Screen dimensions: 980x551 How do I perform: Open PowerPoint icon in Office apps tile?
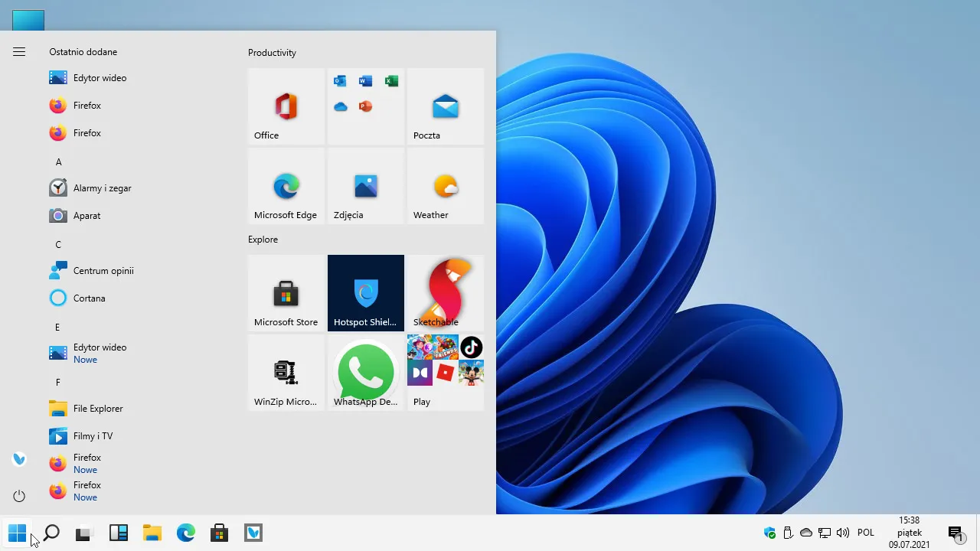(366, 106)
